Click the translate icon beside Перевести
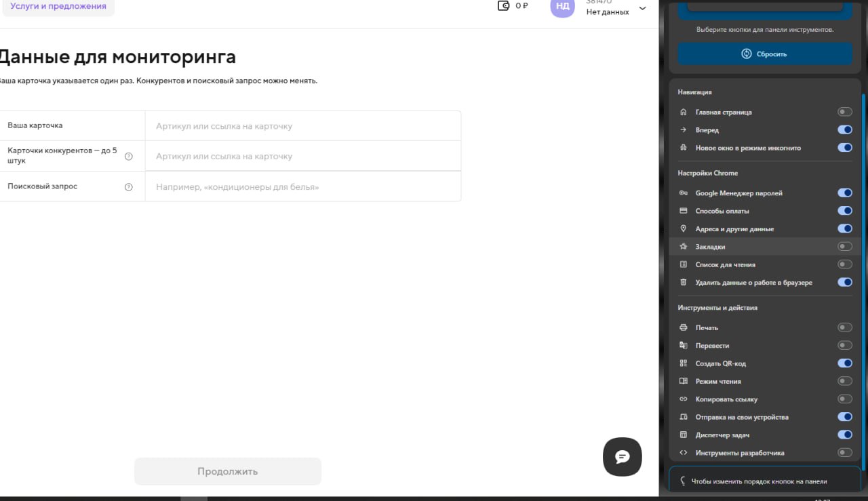The image size is (868, 501). 684,345
